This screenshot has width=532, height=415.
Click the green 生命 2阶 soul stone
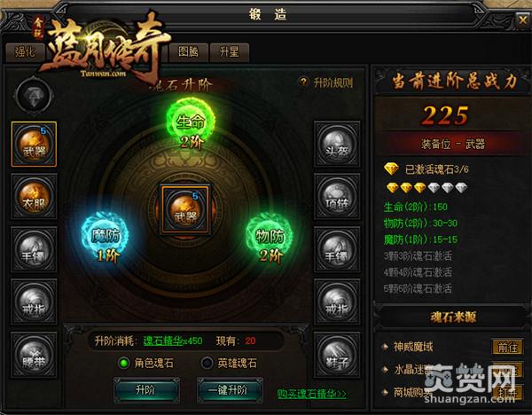191,124
